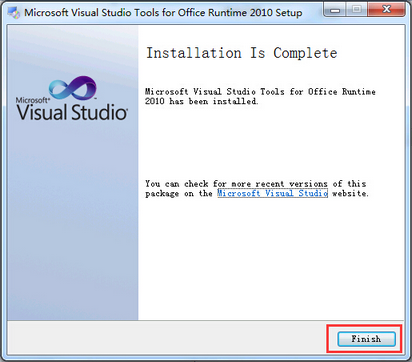Click the Visual Studio infinity logo

(x=72, y=88)
